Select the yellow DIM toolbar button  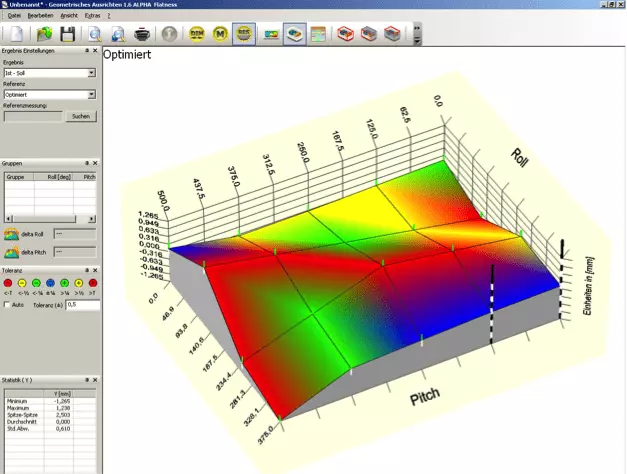click(x=197, y=35)
